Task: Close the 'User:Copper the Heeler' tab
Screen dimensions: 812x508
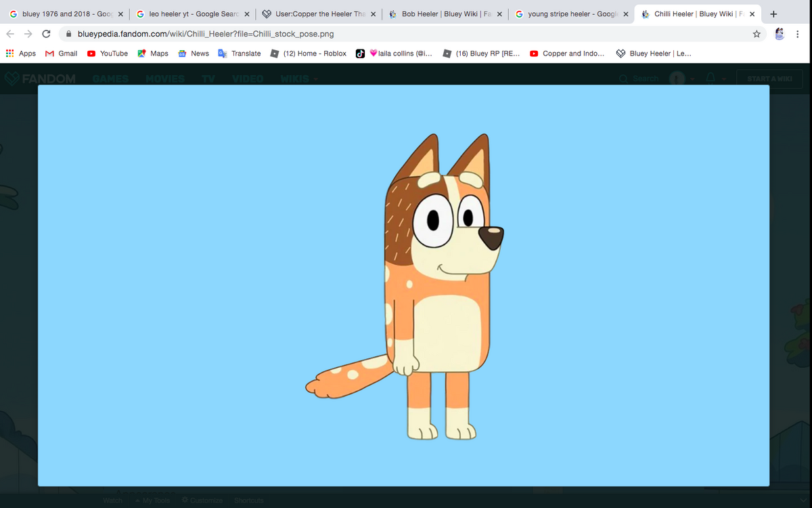Action: tap(373, 14)
